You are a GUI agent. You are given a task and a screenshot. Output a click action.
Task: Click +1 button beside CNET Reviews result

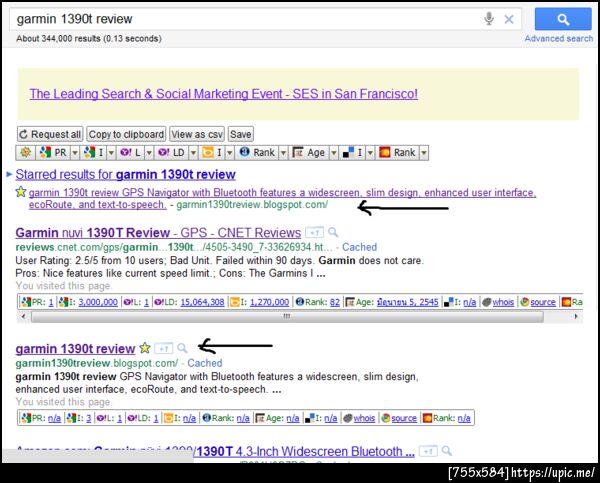[x=314, y=232]
